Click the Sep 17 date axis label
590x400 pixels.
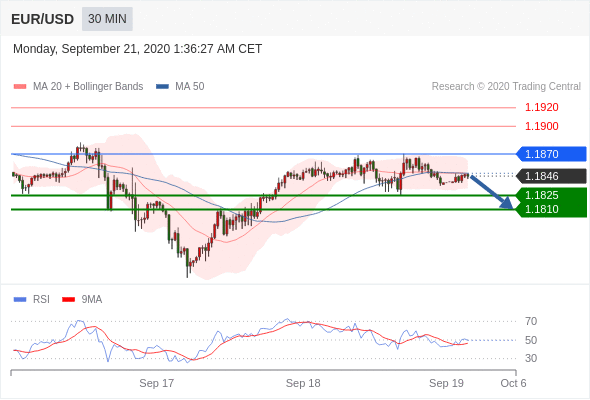pyautogui.click(x=157, y=383)
